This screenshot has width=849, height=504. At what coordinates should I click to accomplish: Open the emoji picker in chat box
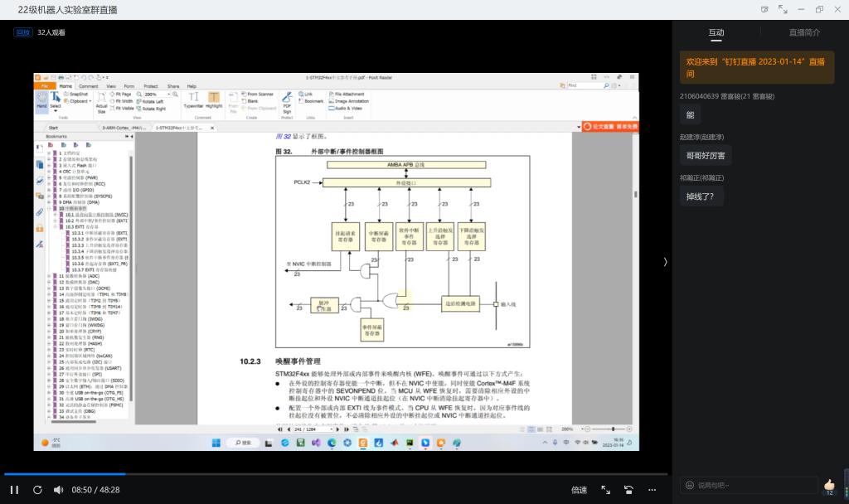(x=689, y=485)
